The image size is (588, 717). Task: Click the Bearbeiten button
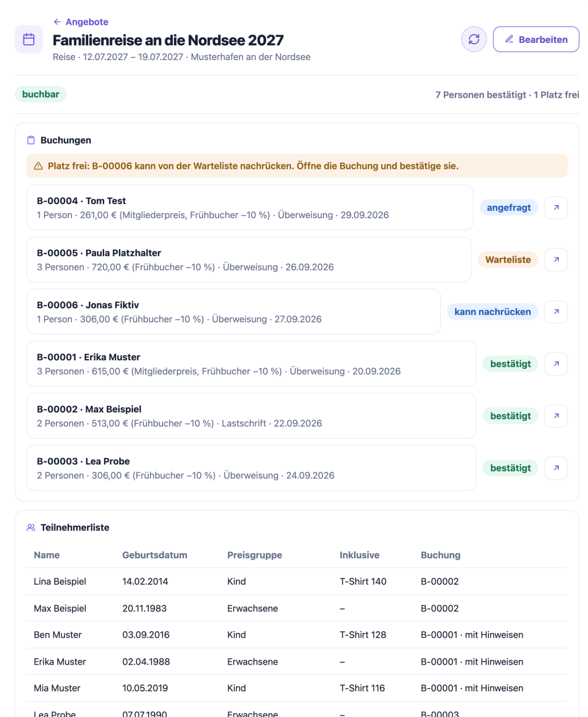pos(536,40)
